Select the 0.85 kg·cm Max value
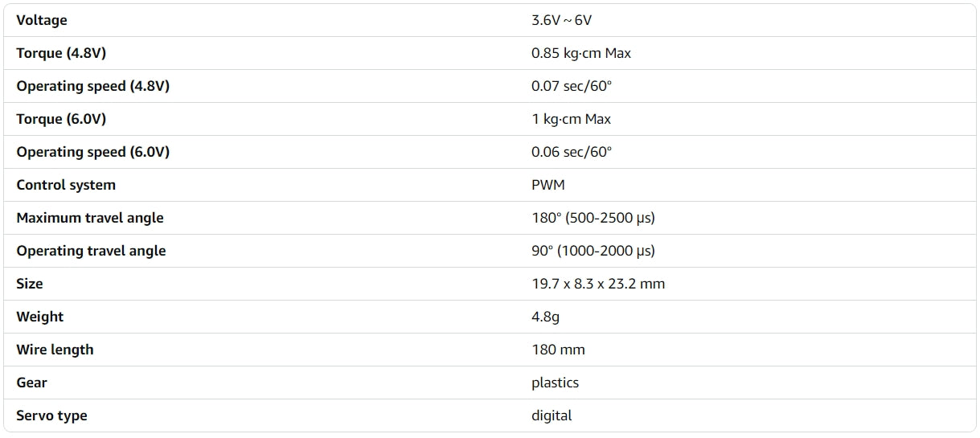This screenshot has height=438, width=980. 580,53
